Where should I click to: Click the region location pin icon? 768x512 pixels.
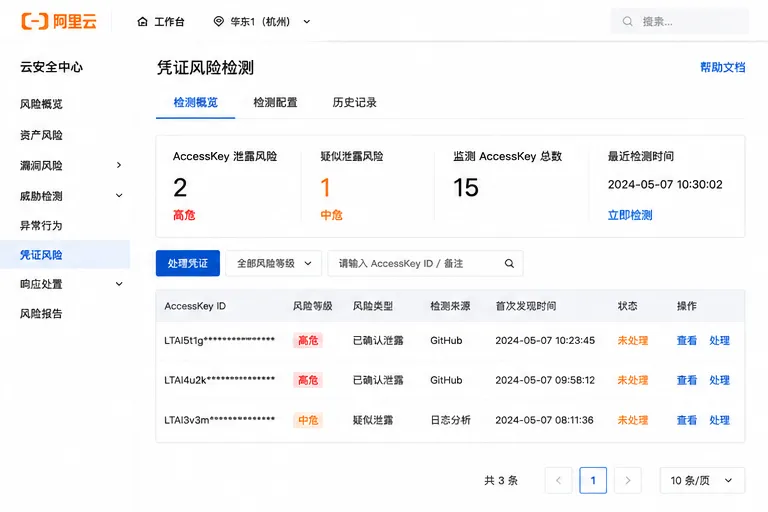218,21
